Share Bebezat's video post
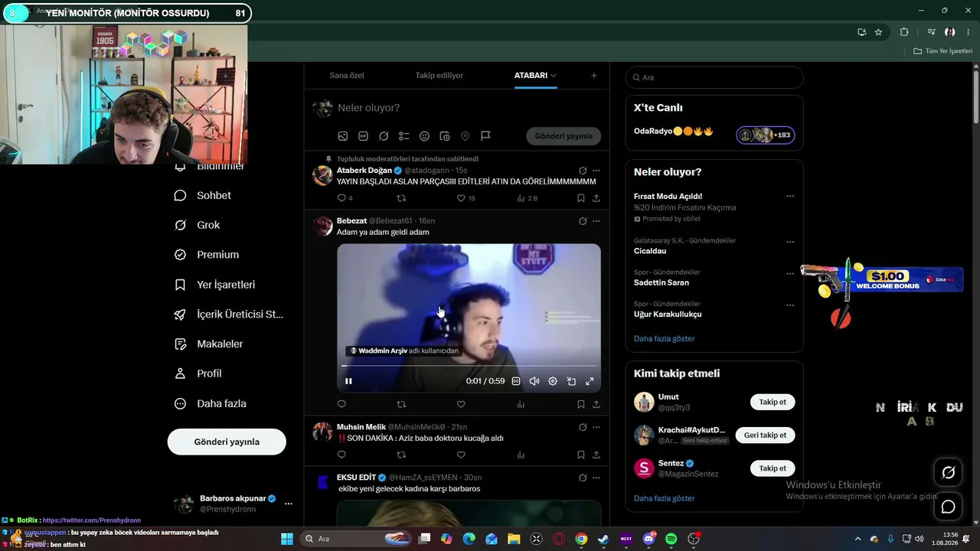 click(596, 404)
